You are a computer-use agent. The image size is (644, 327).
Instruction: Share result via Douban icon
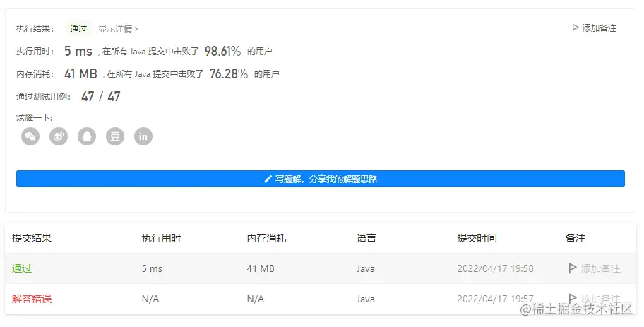click(x=115, y=136)
